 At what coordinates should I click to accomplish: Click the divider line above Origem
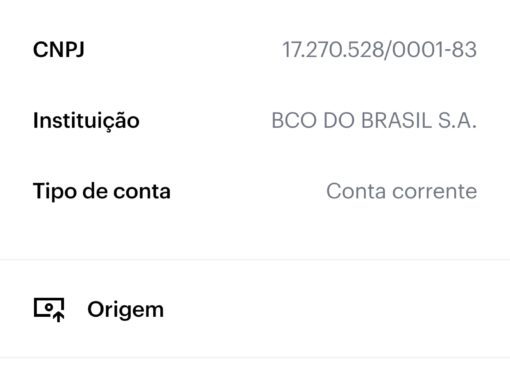[255, 259]
